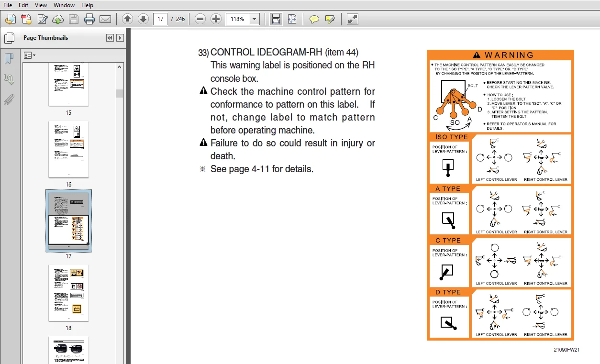Viewport: 600px width, 364px height.
Task: Expand the thumbnails panel with single-arrow button
Action: 120,38
